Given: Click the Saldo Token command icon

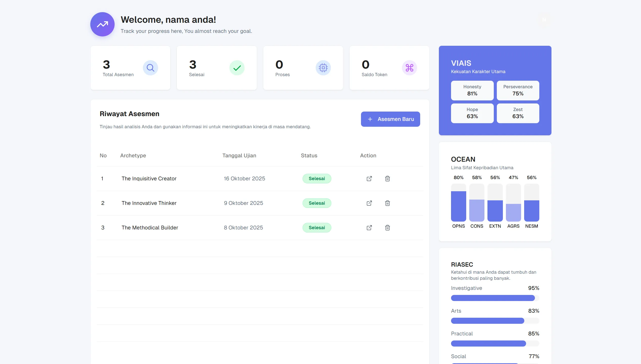Looking at the screenshot, I should (x=409, y=68).
